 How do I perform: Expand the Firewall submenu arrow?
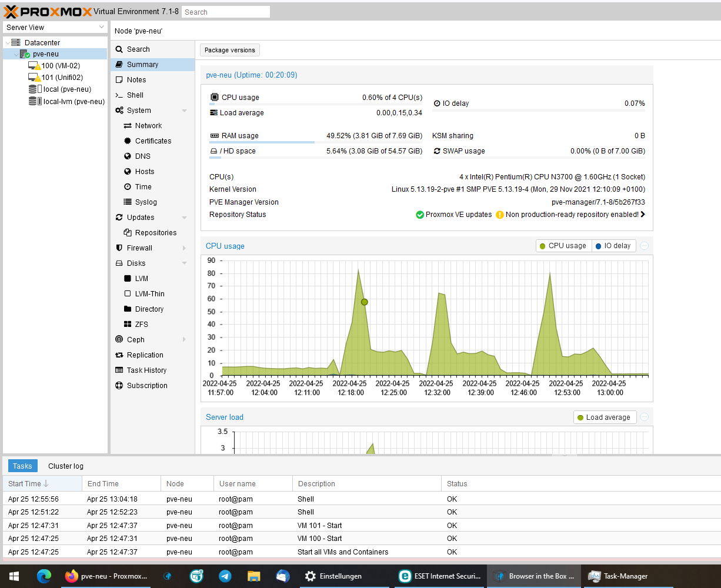coord(184,248)
